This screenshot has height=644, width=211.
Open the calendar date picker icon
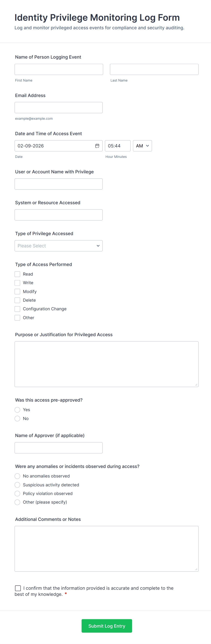click(97, 146)
